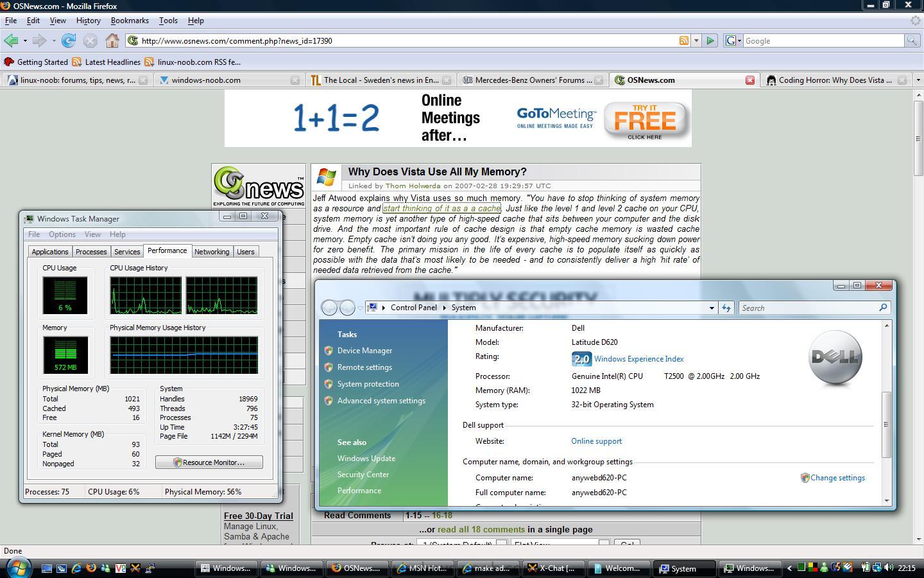Expand the Control Panel address path dropdown
The image size is (924, 578).
point(711,308)
